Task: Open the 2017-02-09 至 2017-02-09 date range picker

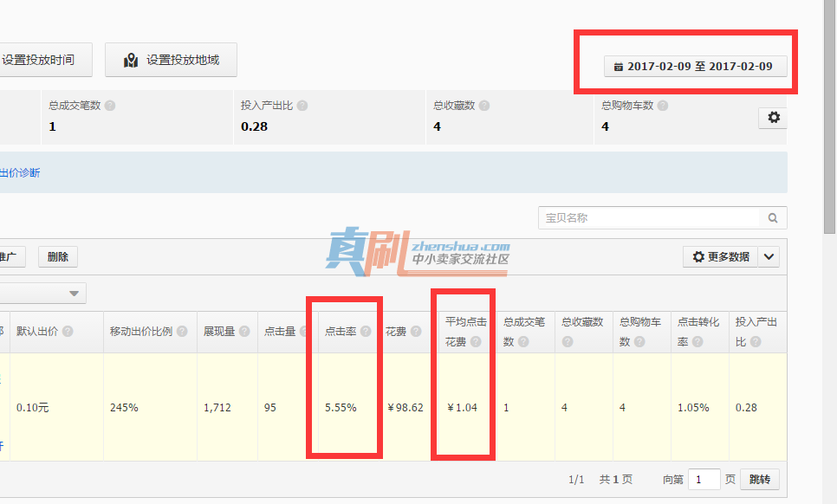Action: tap(695, 67)
